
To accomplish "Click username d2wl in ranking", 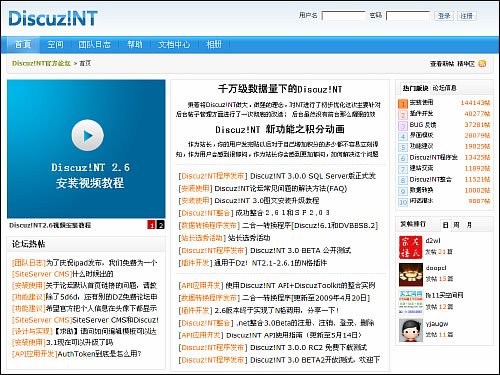I will pos(433,240).
